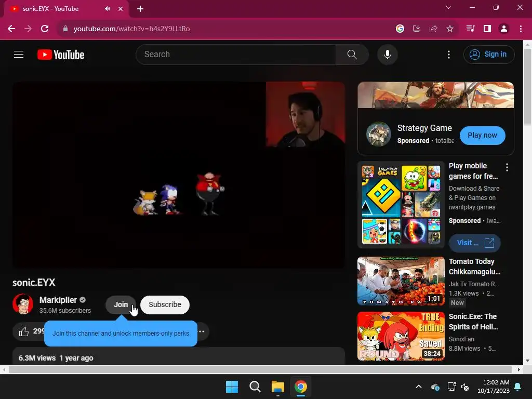Image resolution: width=532 pixels, height=399 pixels.
Task: Install app via download icon in address bar
Action: click(416, 29)
